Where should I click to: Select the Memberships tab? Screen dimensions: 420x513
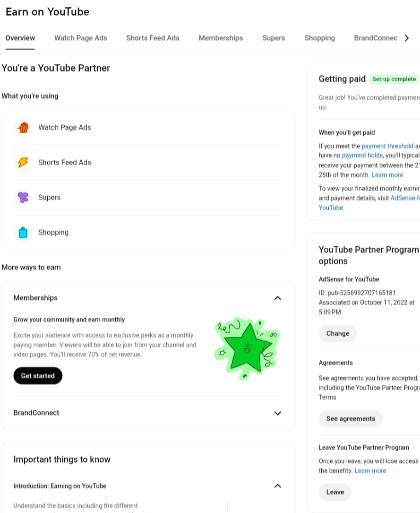(221, 38)
